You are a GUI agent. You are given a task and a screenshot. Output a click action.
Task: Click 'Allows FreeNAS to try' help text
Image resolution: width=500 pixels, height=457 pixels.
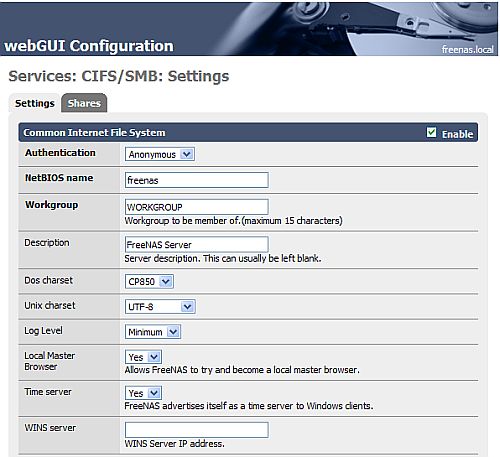coord(242,370)
